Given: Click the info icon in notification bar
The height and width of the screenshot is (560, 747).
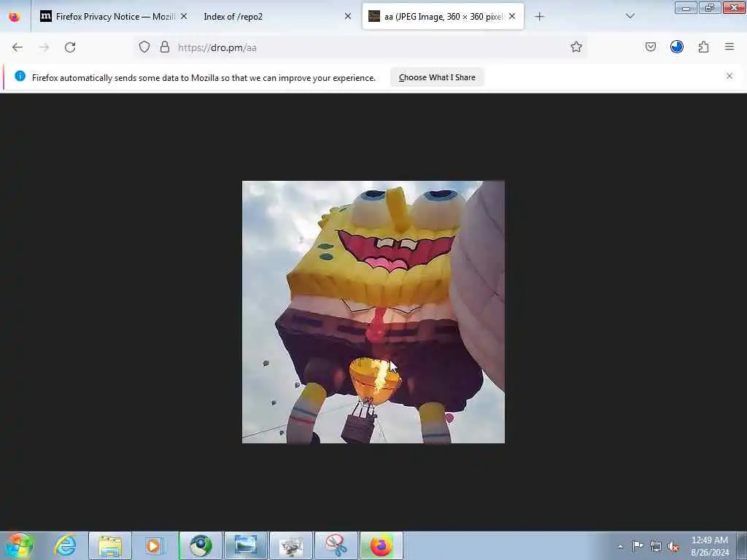Looking at the screenshot, I should (x=20, y=76).
